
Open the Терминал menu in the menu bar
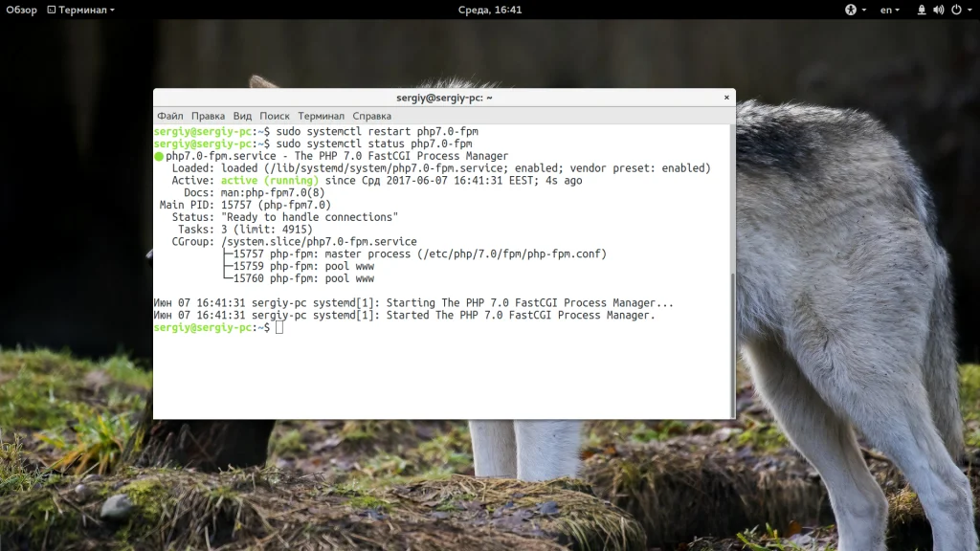click(321, 116)
